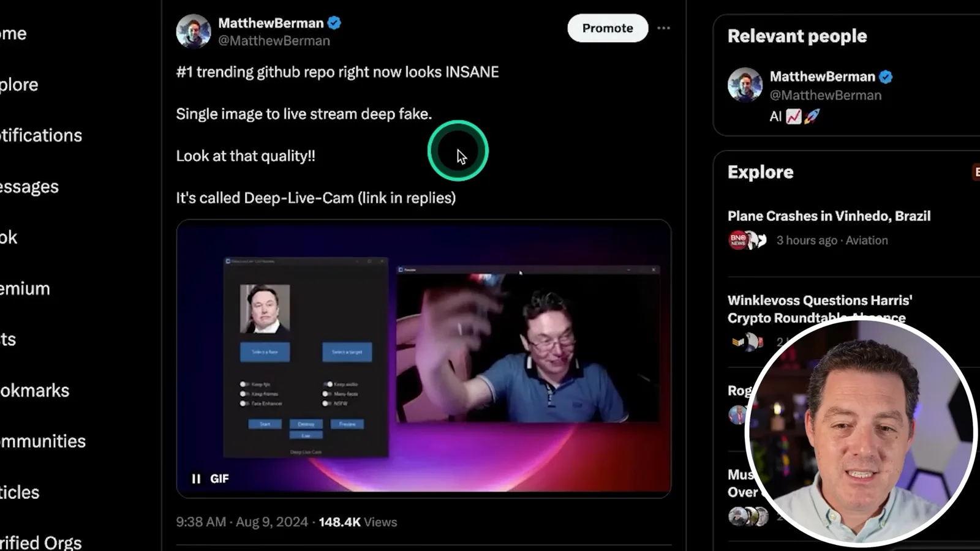Click the 'Explore' heading in the right panel
This screenshot has width=980, height=551.
760,172
